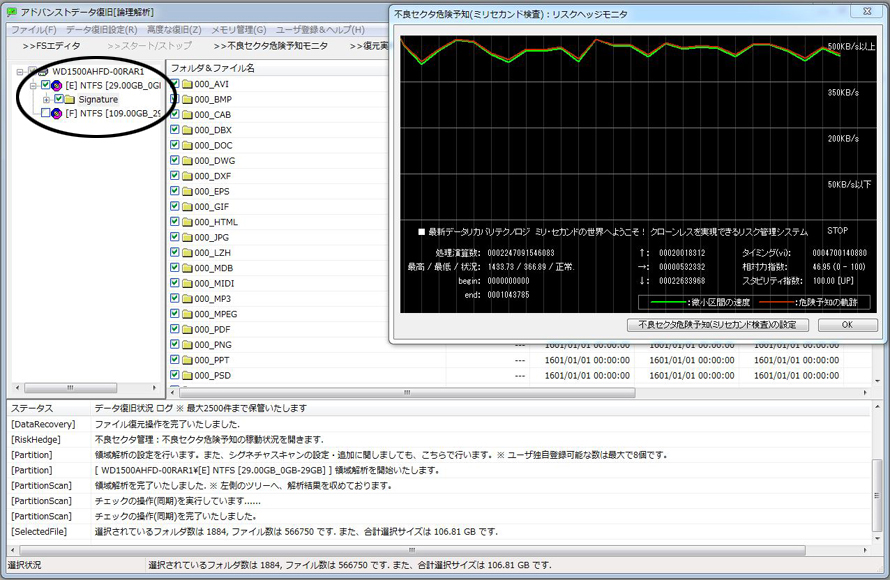Open 不良セクタ危険予知(ミリセカンド検査)の設定 button
890x580 pixels.
(x=717, y=325)
